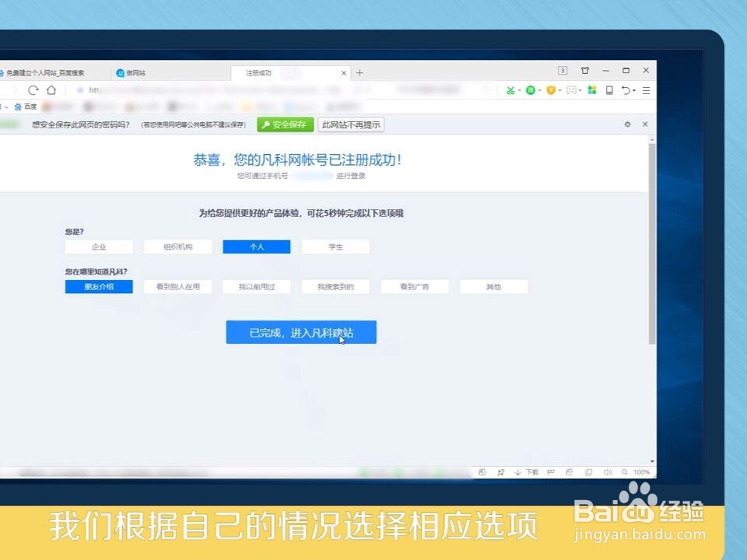Open the hamburger main menu
The width and height of the screenshot is (747, 560).
(x=646, y=90)
